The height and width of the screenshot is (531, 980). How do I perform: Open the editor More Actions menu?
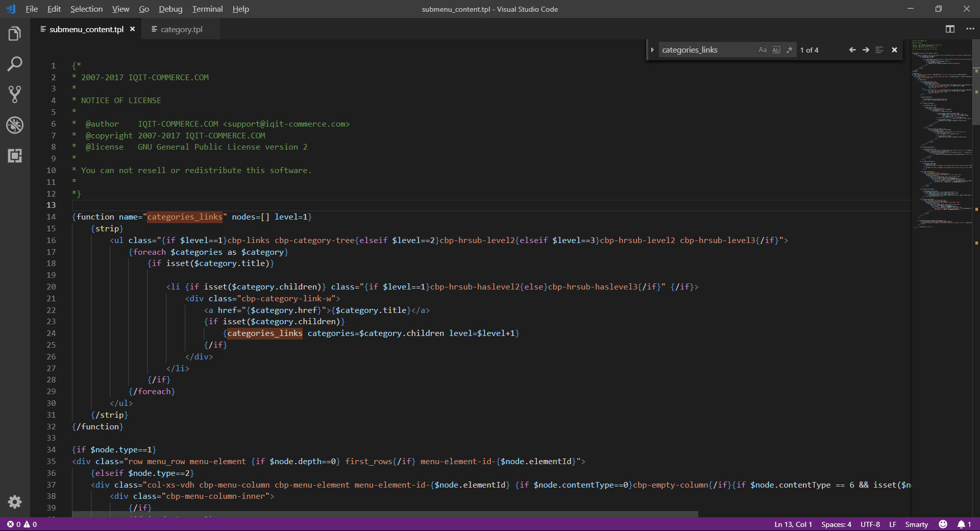pyautogui.click(x=970, y=29)
